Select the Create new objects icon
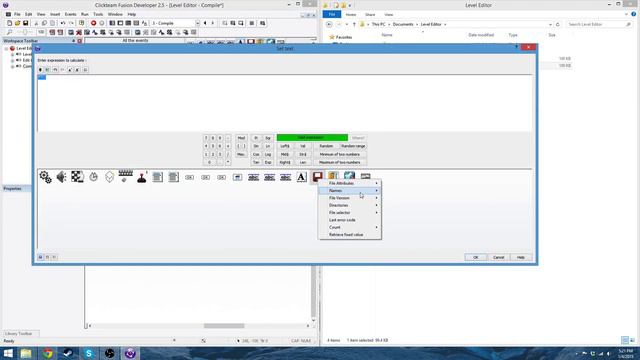 click(109, 177)
